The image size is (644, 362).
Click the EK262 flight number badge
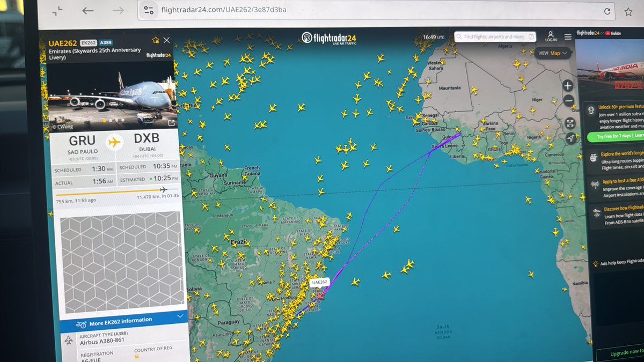(87, 42)
